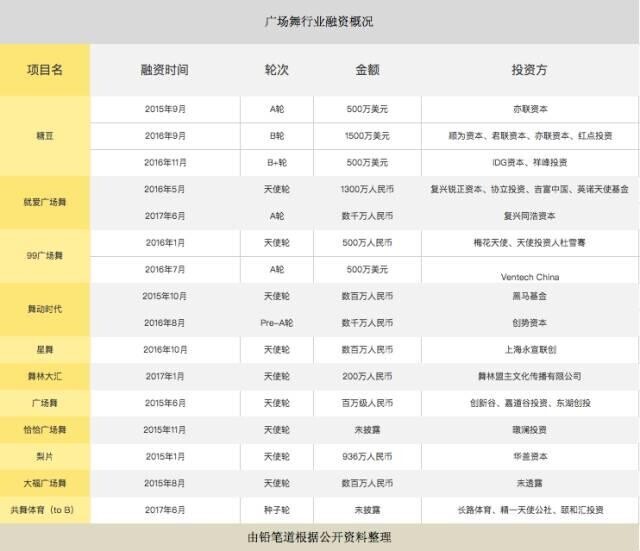Select the 恰恰广场舞 project cell
Screen dimensions: 640x551
(45, 430)
